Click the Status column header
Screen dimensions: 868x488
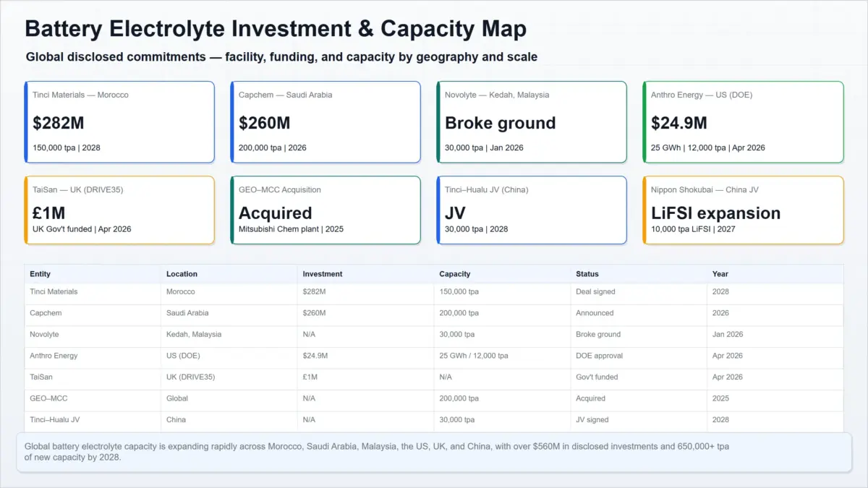point(639,274)
